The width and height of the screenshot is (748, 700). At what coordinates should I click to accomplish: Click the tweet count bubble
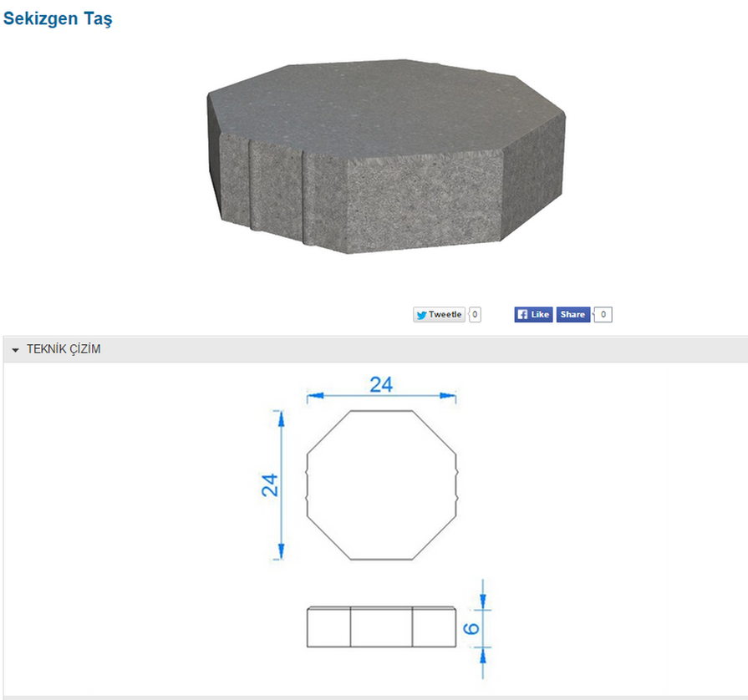[x=475, y=315]
